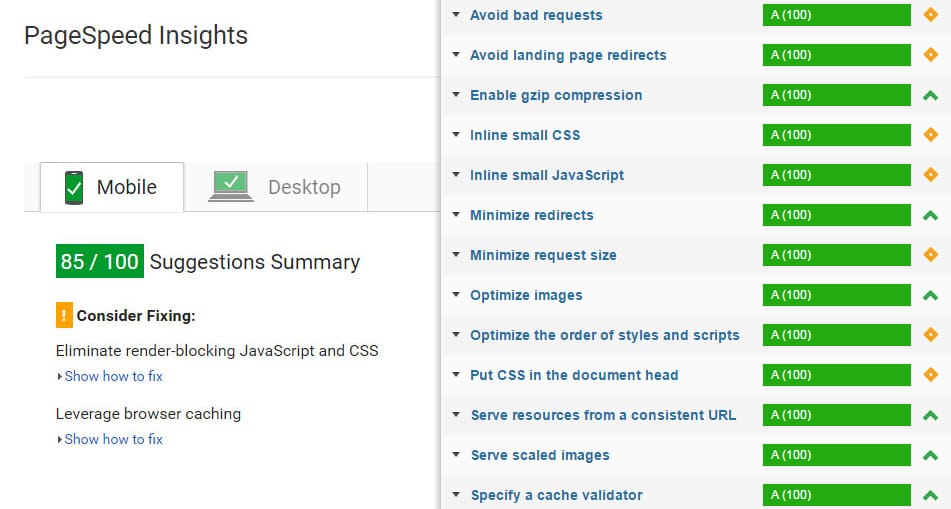Click the green up-arrow icon for Minimize redirects
Screen dimensions: 951x509
pyautogui.click(x=930, y=215)
